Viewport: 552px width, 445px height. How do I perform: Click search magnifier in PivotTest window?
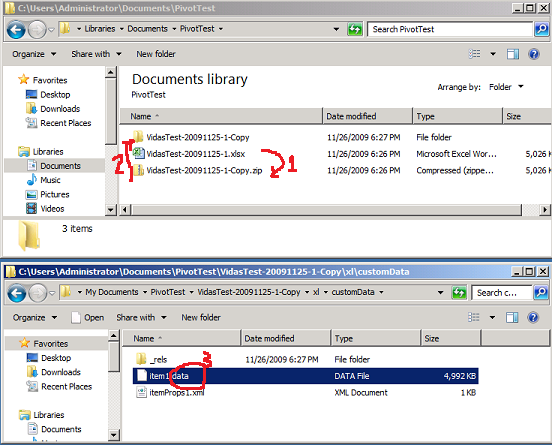point(541,29)
